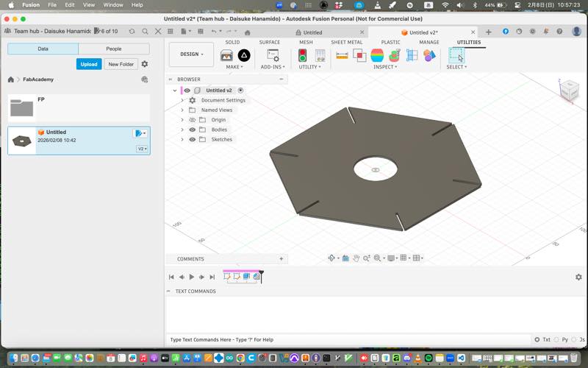Toggle the data panel grid icon
The width and height of the screenshot is (588, 368).
171,32
